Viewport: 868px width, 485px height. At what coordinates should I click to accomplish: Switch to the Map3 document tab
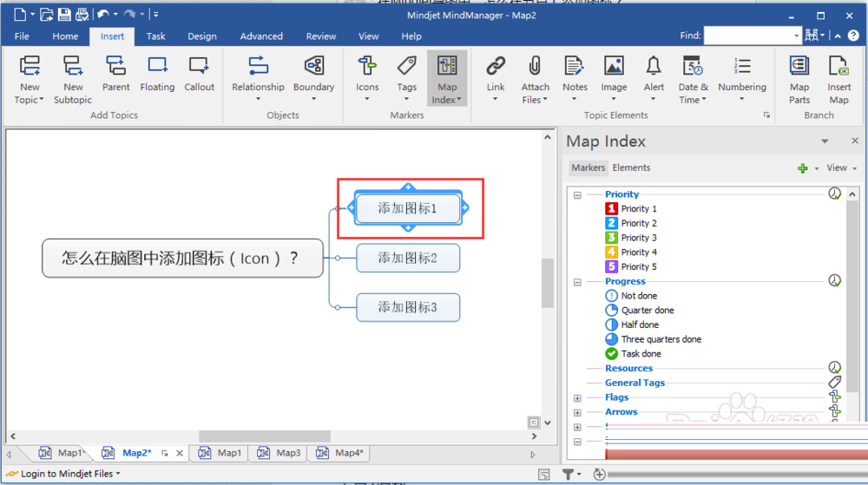280,453
